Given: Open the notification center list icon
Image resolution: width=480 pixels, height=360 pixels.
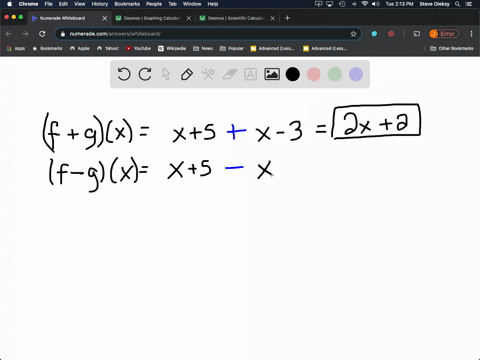Looking at the screenshot, I should [x=469, y=4].
